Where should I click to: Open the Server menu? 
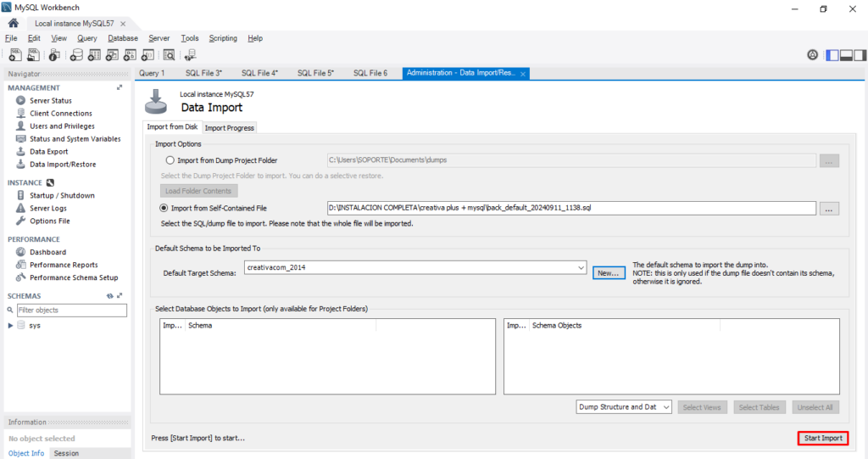coord(159,38)
